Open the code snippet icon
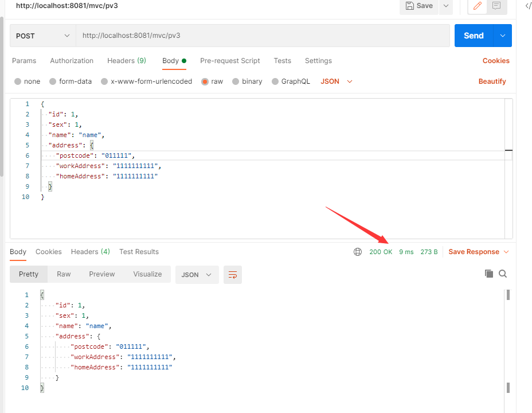532x413 pixels. pos(528,6)
